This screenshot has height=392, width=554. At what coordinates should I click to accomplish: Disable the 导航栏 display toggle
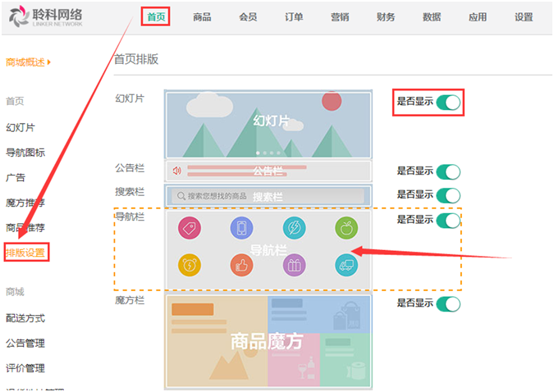point(447,221)
